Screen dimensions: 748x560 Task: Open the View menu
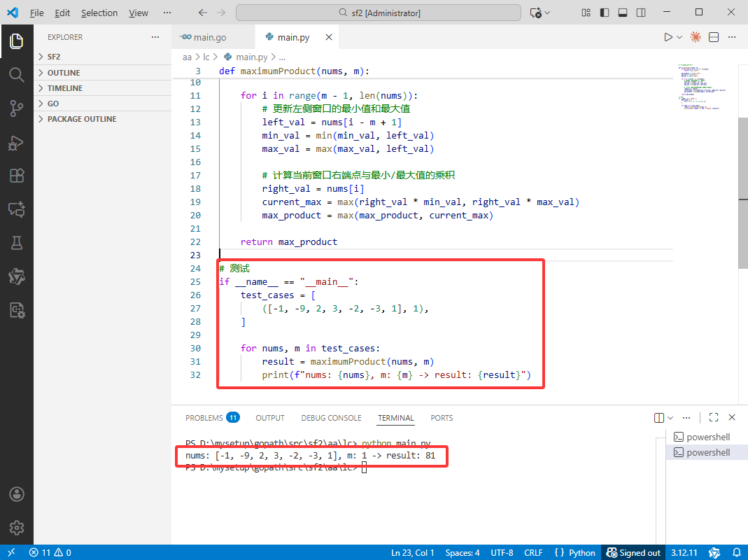(x=139, y=13)
